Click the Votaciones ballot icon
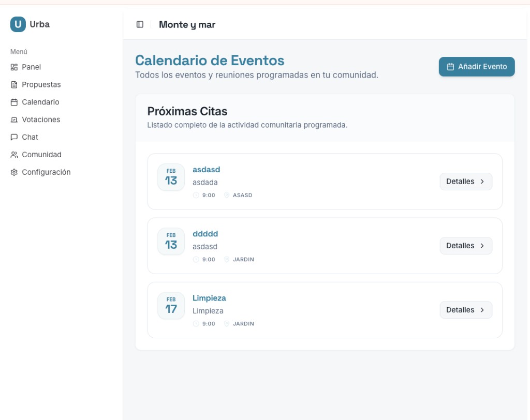 pyautogui.click(x=14, y=120)
